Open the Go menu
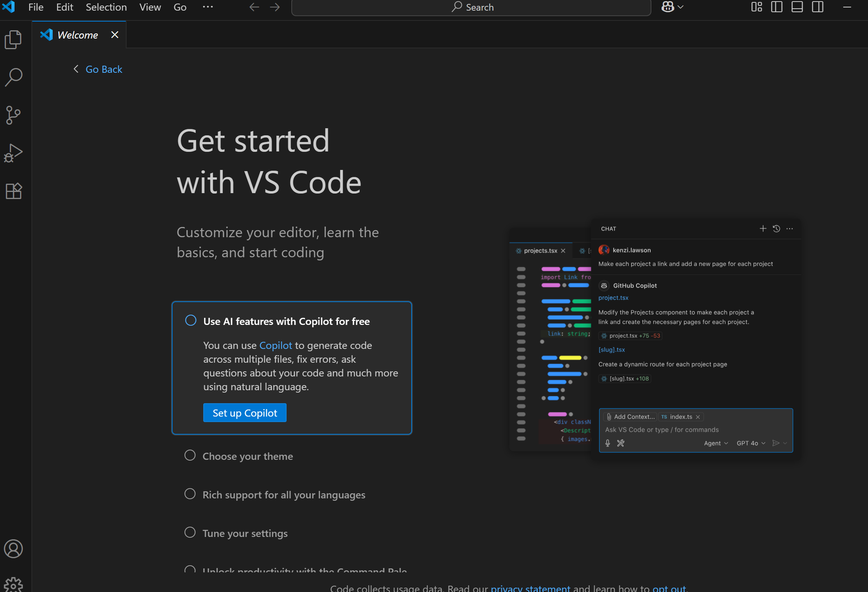The height and width of the screenshot is (592, 868). 180,7
